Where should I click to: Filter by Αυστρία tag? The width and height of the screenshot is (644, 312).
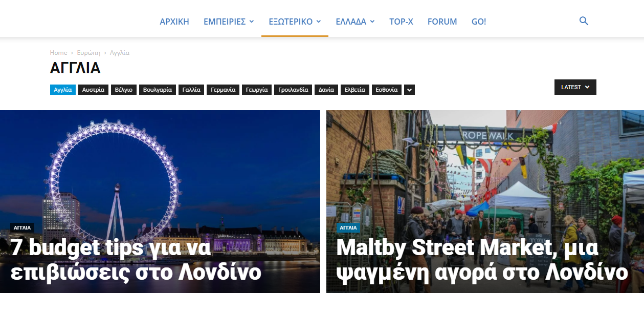pyautogui.click(x=93, y=90)
